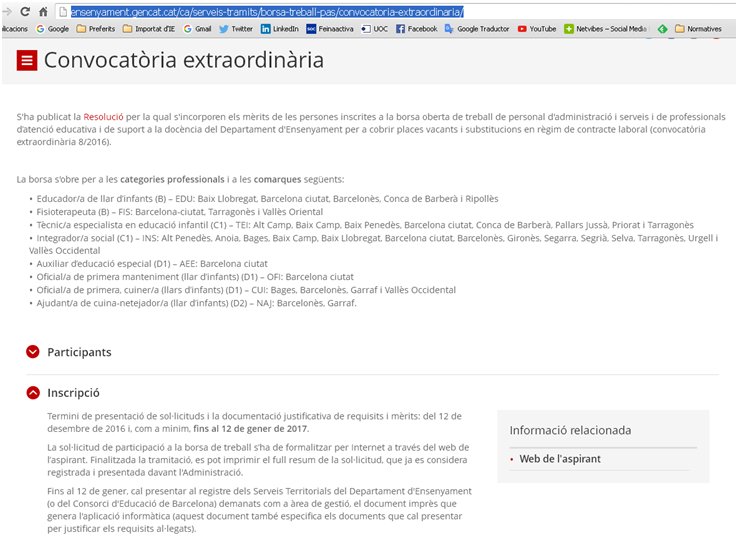738x548 pixels.
Task: Open the Gmail bookmark
Action: 198,29
